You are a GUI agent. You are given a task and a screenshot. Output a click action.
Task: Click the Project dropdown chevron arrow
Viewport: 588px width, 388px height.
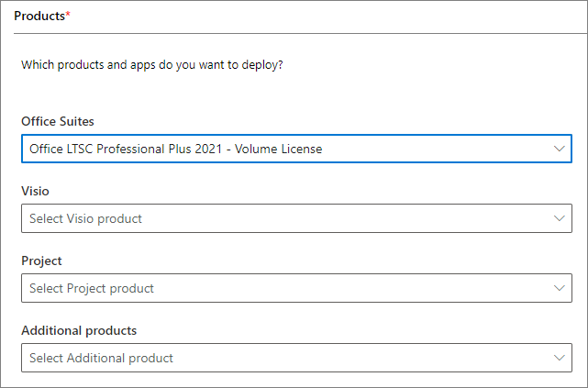pos(559,288)
